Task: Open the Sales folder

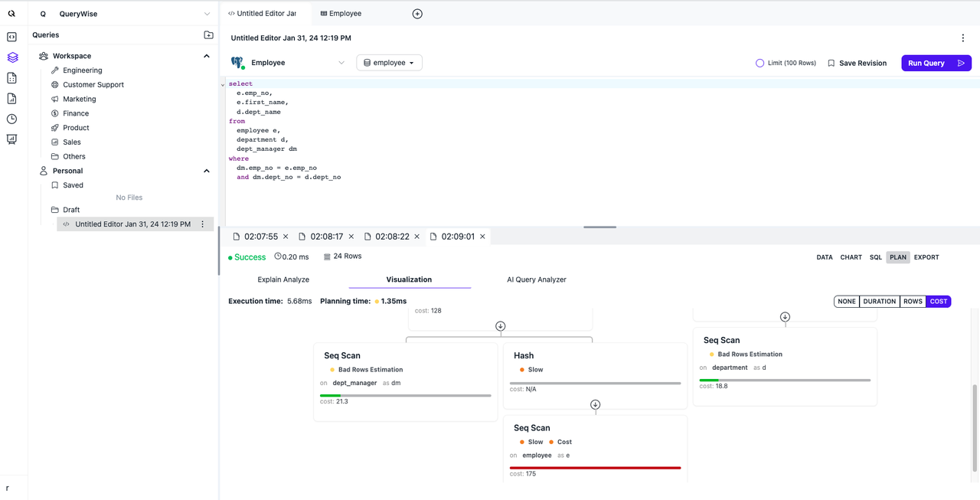Action: tap(72, 142)
